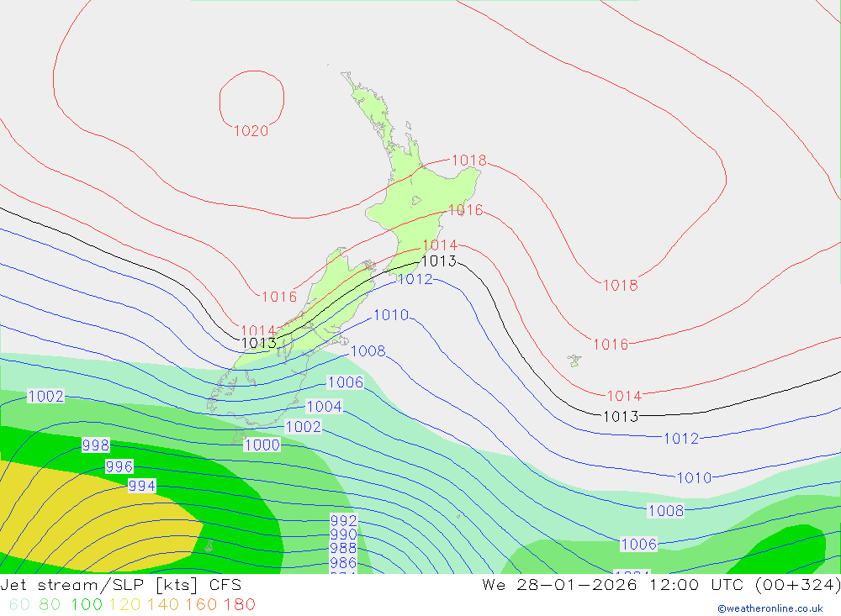Viewport: 841px width, 616px height.
Task: Click the 1018 label above the eastern 1016 label
Action: [x=621, y=285]
